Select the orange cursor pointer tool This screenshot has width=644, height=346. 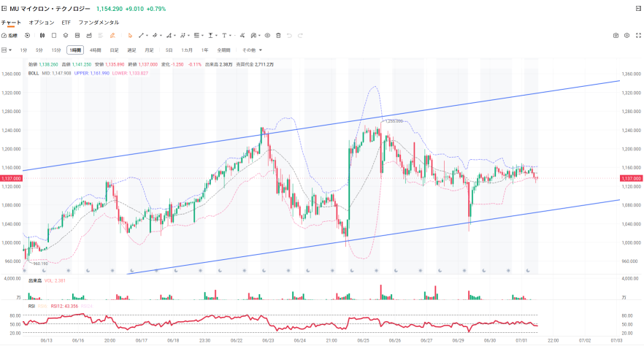click(130, 36)
